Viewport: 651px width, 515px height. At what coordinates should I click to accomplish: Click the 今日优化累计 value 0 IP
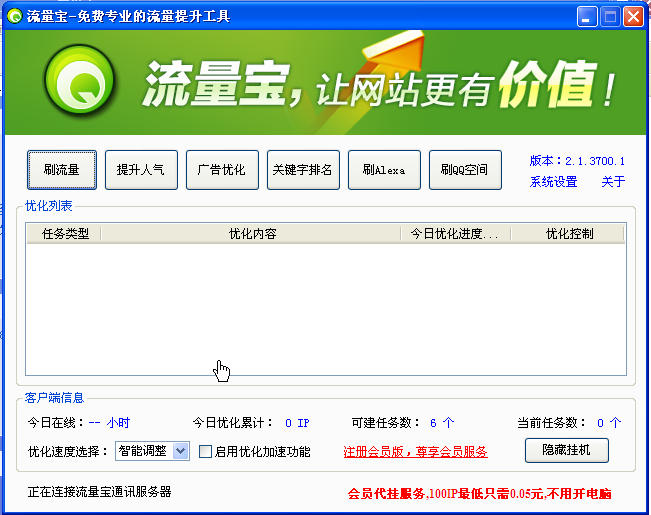pos(297,423)
